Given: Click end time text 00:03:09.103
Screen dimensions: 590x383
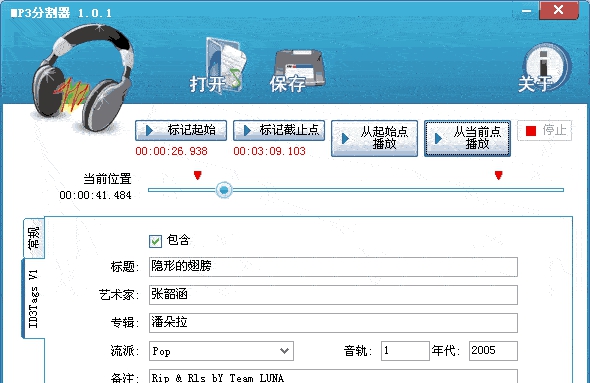Looking at the screenshot, I should 269,151.
